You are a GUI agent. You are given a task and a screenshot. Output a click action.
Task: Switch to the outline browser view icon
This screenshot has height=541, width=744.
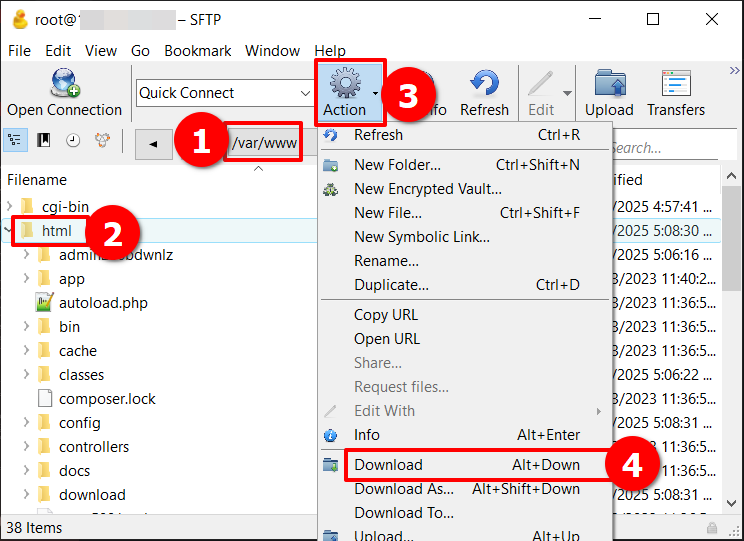15,140
